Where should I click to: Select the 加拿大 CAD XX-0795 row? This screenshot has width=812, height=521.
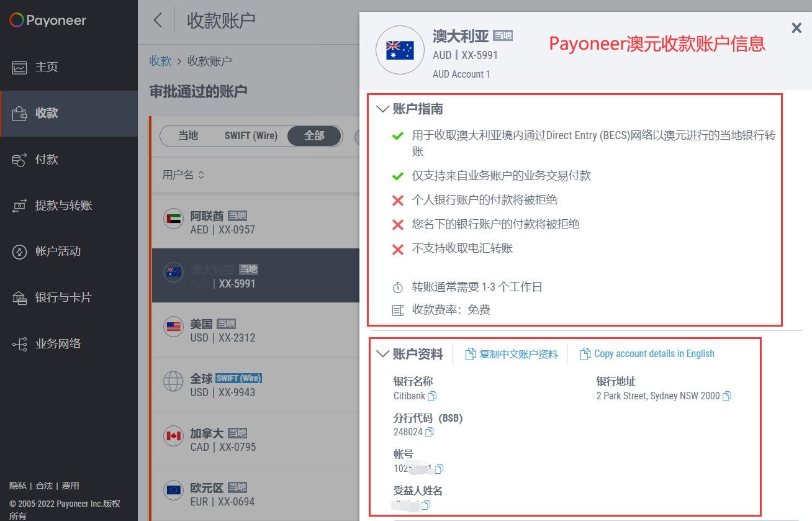coord(256,439)
